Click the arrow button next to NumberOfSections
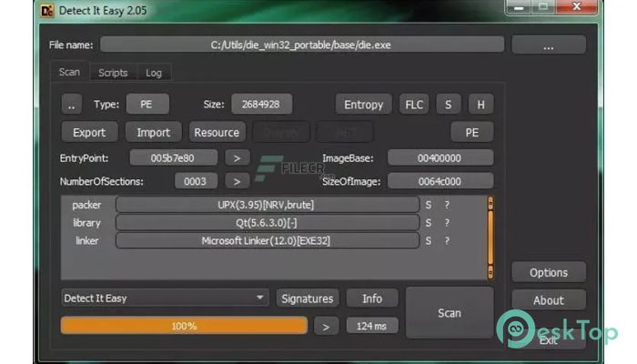The height and width of the screenshot is (364, 637). coord(238,181)
